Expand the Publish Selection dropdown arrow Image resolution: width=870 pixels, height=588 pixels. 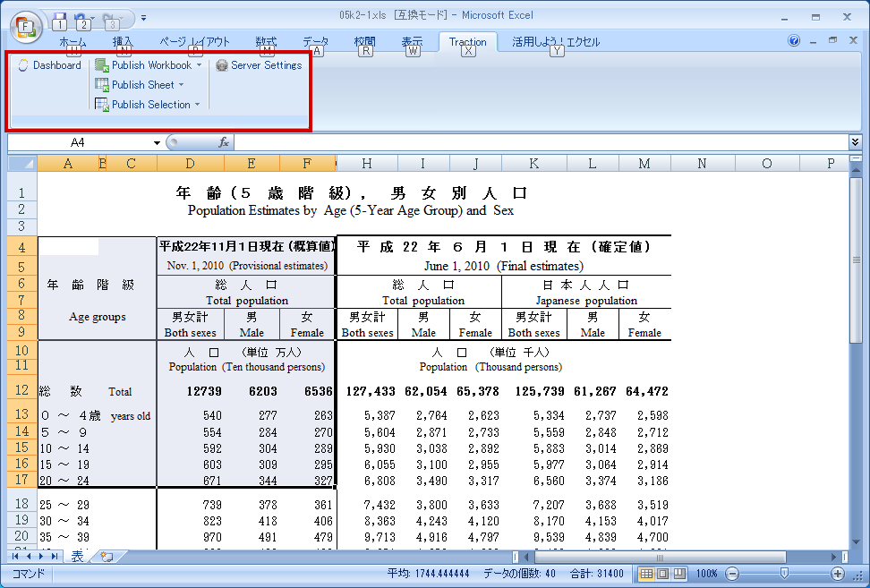pos(198,105)
